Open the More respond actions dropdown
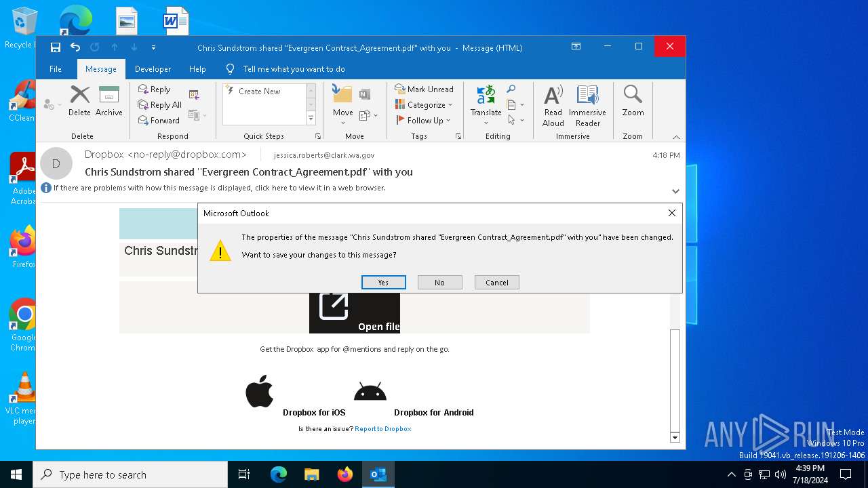868x488 pixels. 197,115
